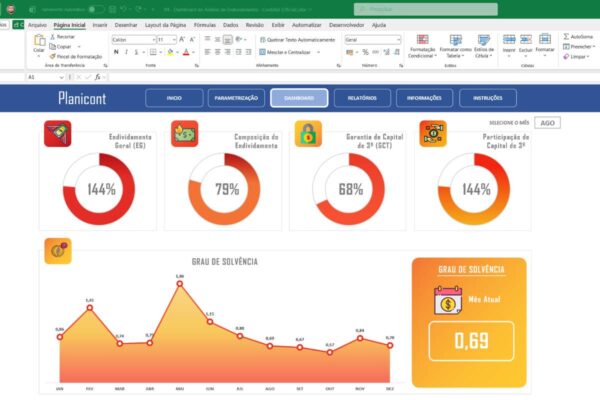This screenshot has height=400, width=600.
Task: Decrease font size with smaller A
Action: click(x=192, y=39)
